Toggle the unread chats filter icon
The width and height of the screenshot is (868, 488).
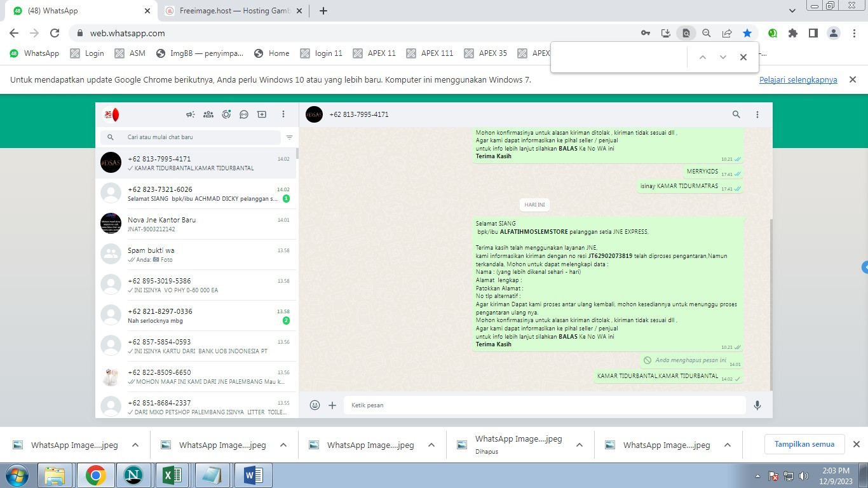(289, 137)
